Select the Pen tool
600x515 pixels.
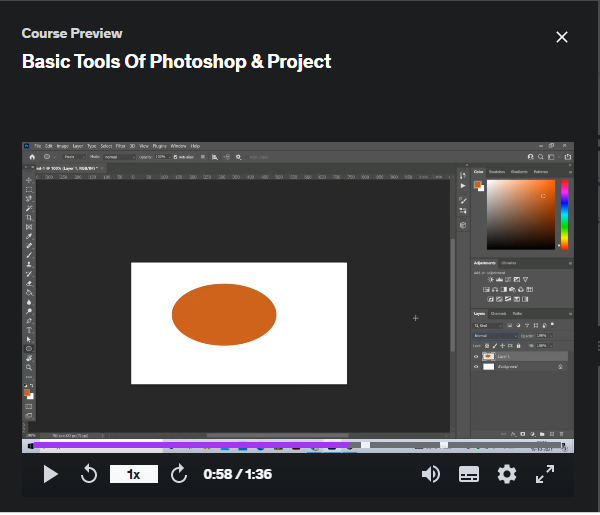click(29, 321)
